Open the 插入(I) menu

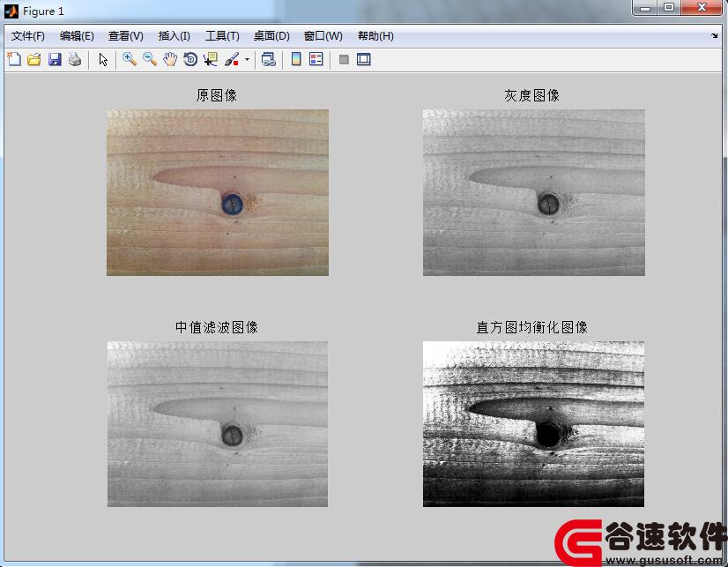tap(175, 36)
